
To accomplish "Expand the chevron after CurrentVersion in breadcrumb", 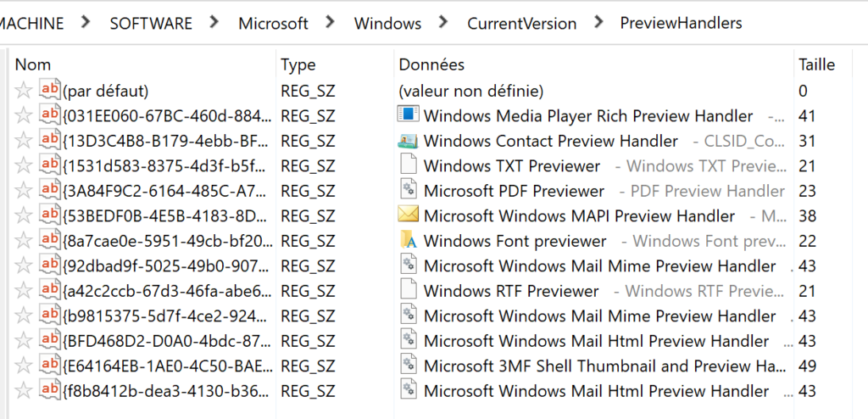I will 598,22.
